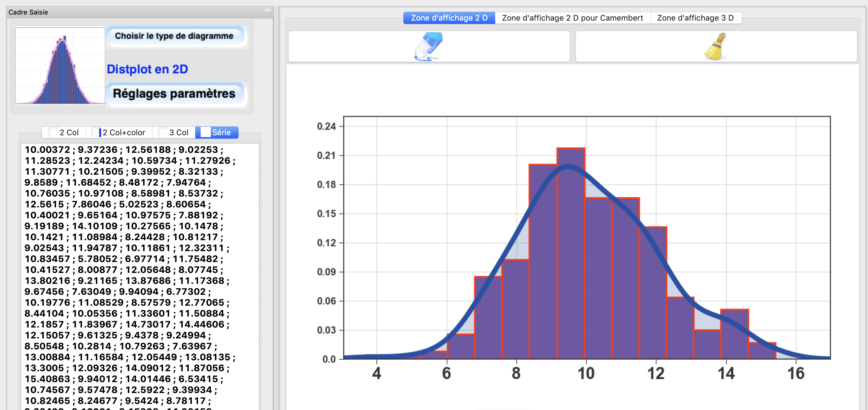Click value 6.77302 in data field
Image resolution: width=868 pixels, height=410 pixels.
click(x=186, y=292)
